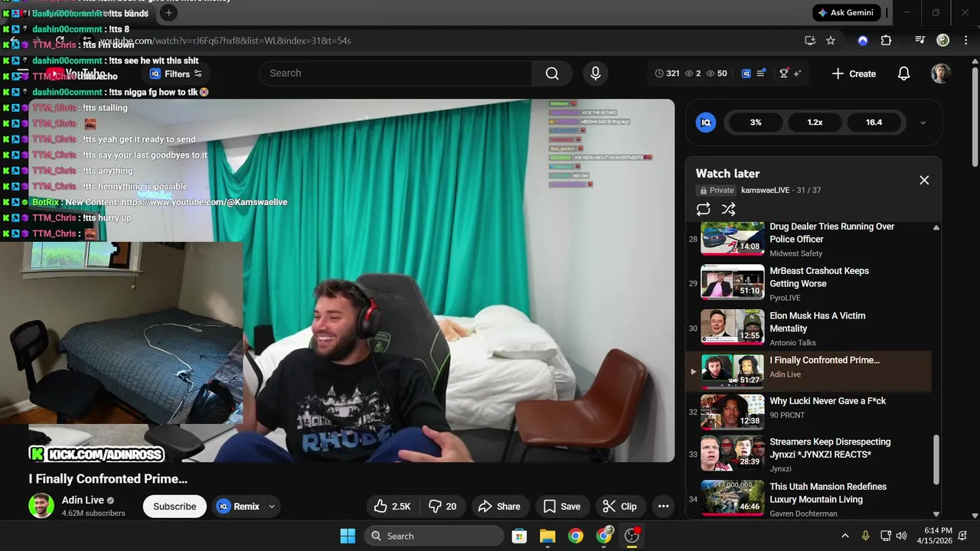Open Adin Live channel name link

[x=83, y=500]
